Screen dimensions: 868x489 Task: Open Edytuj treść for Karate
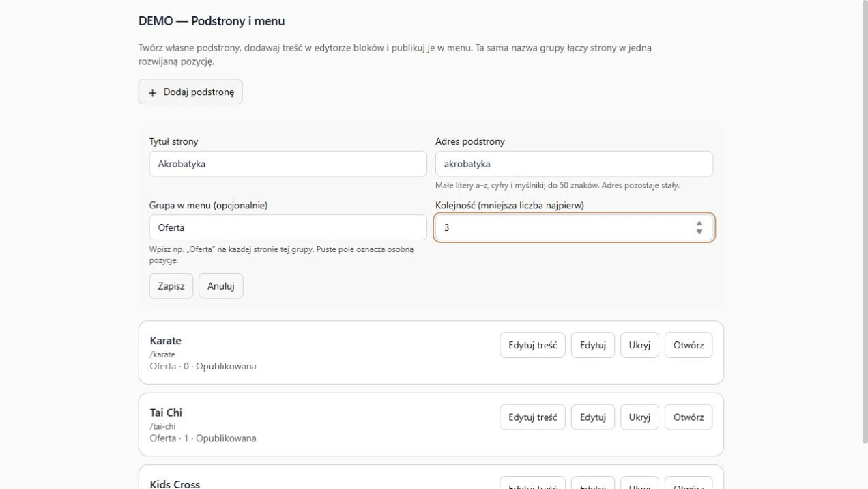[532, 345]
